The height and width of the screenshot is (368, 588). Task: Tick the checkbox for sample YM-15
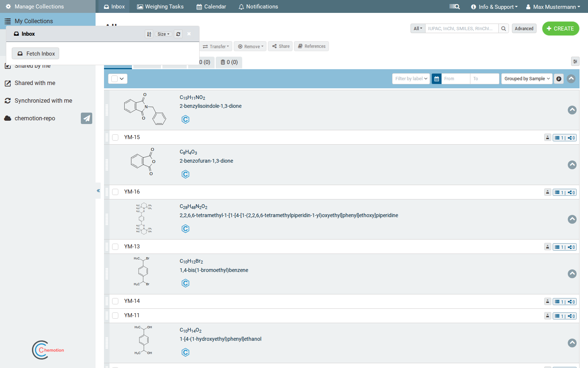[x=115, y=137]
